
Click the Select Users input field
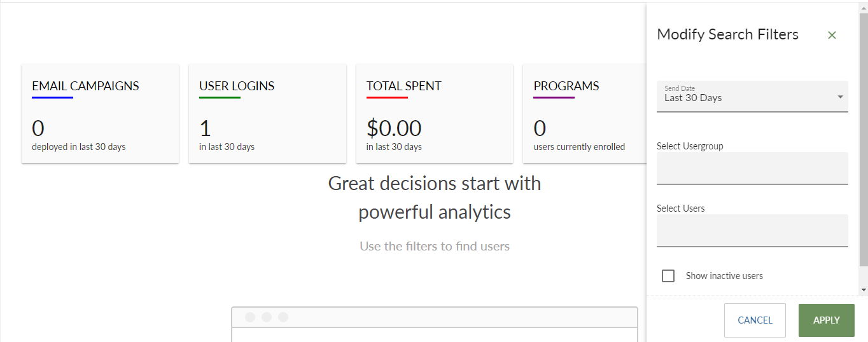point(752,230)
